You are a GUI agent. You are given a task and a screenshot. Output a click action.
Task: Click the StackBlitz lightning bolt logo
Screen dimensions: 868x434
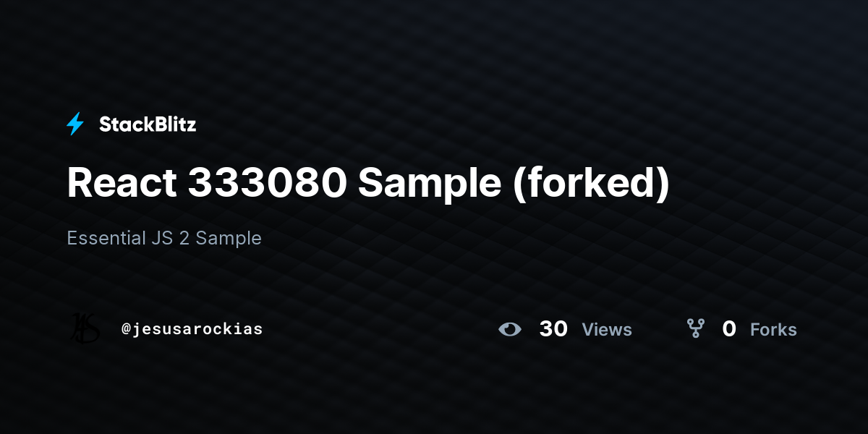75,124
